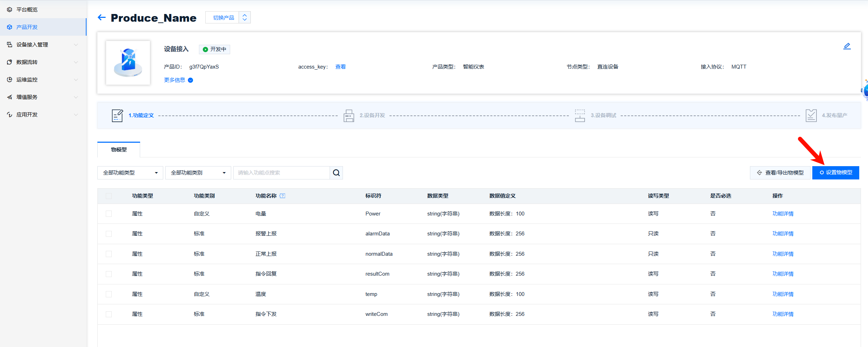Select the checkbox for 报警上报 row

[109, 234]
